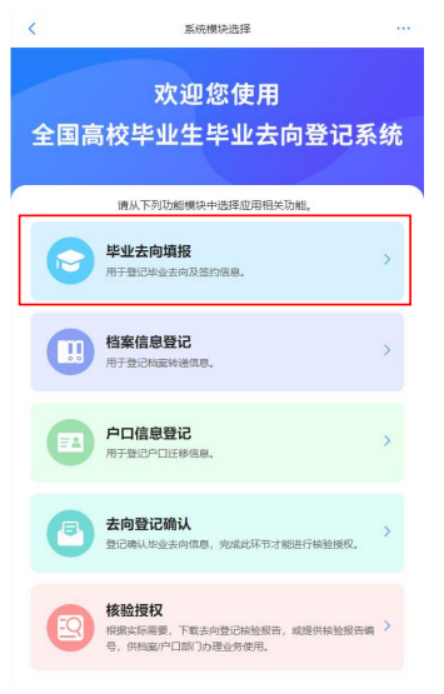Go back with the top-left arrow

tap(32, 29)
